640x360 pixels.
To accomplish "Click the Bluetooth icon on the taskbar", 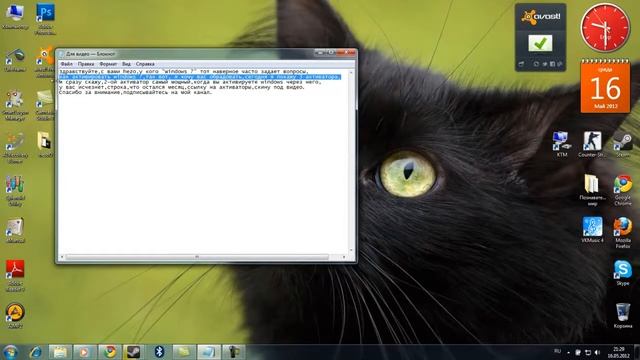I will [159, 352].
